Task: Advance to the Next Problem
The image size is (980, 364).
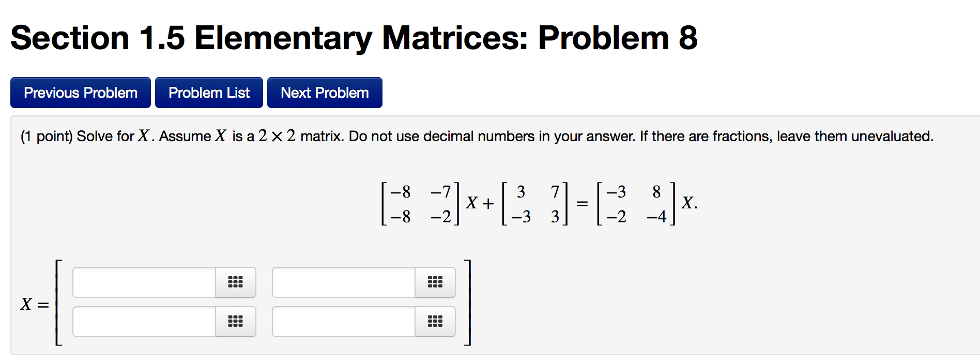Action: [324, 92]
